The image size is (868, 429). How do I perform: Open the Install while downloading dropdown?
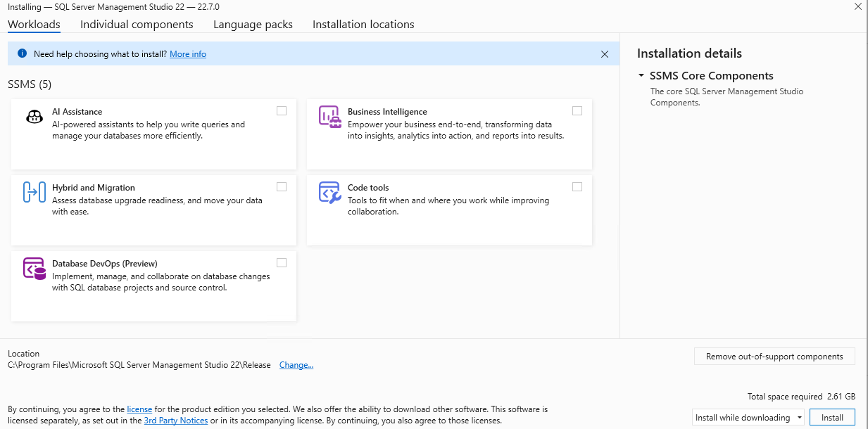748,417
